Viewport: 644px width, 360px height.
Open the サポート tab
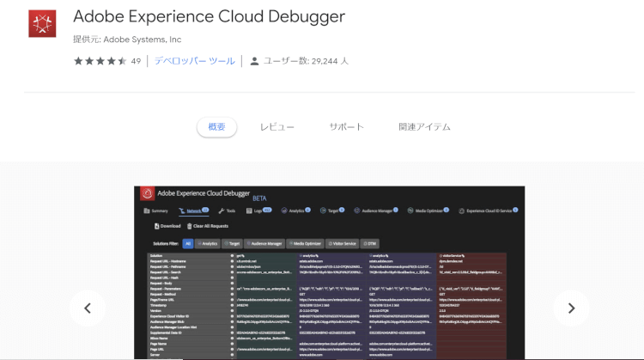coord(346,127)
